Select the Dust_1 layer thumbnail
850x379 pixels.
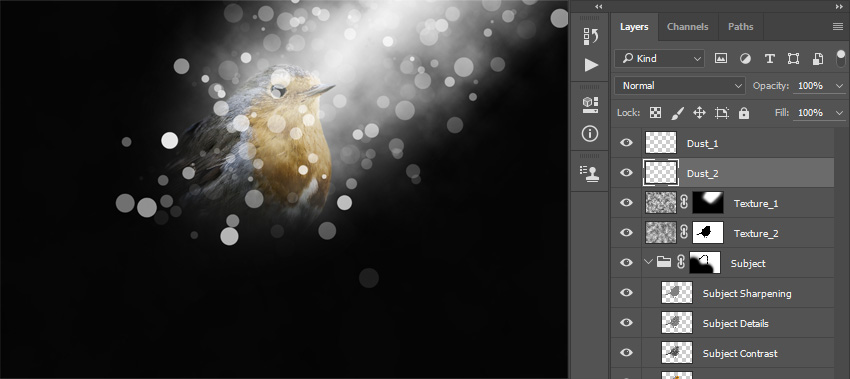point(661,143)
